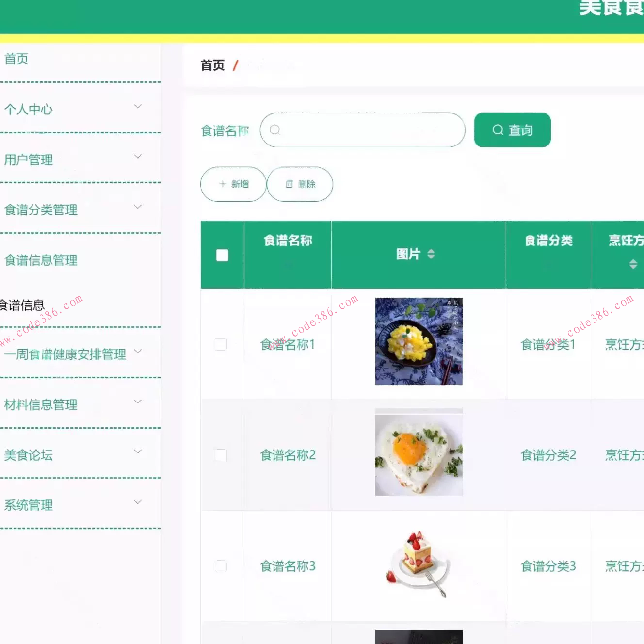
Task: Click the magnifier icon on the 查询 button
Action: [498, 130]
